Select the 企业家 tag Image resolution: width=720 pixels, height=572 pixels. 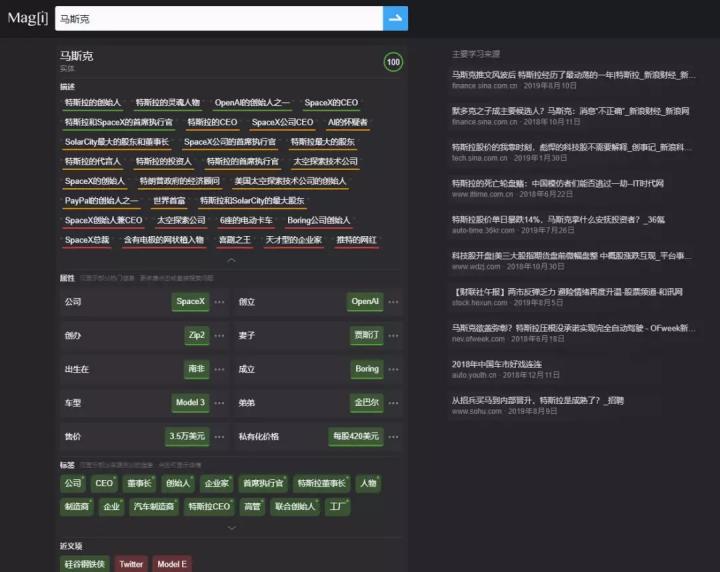pyautogui.click(x=217, y=483)
